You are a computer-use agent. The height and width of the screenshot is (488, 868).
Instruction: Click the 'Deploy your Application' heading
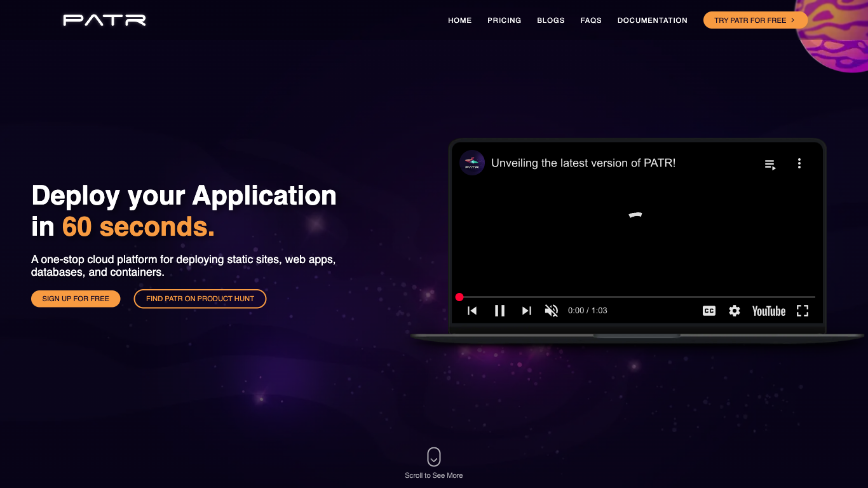pyautogui.click(x=184, y=195)
